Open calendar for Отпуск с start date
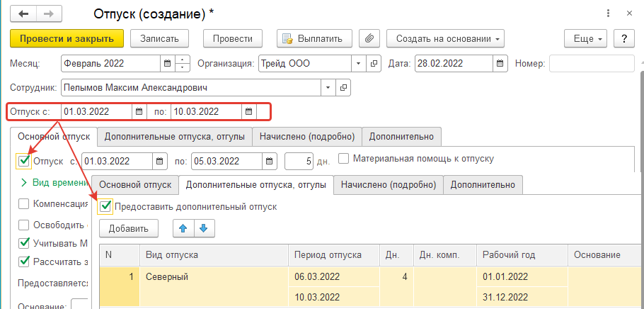Image resolution: width=644 pixels, height=309 pixels. [x=139, y=111]
